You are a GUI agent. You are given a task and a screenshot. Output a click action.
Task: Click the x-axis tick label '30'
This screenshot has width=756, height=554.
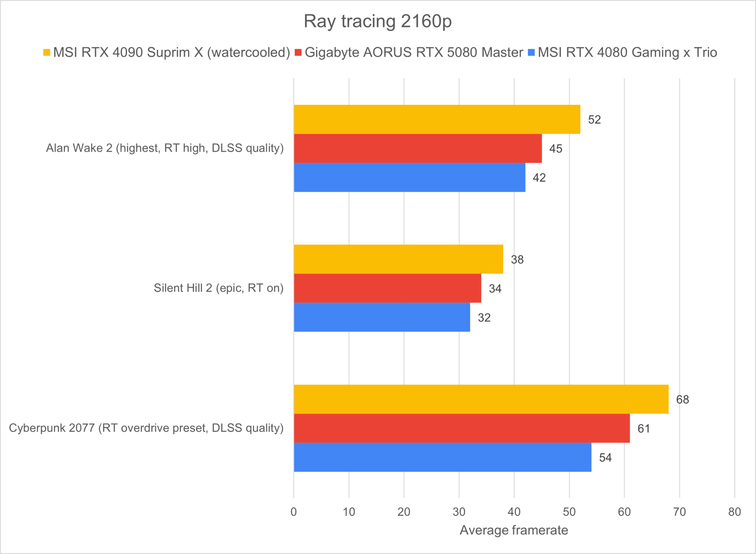(x=459, y=512)
